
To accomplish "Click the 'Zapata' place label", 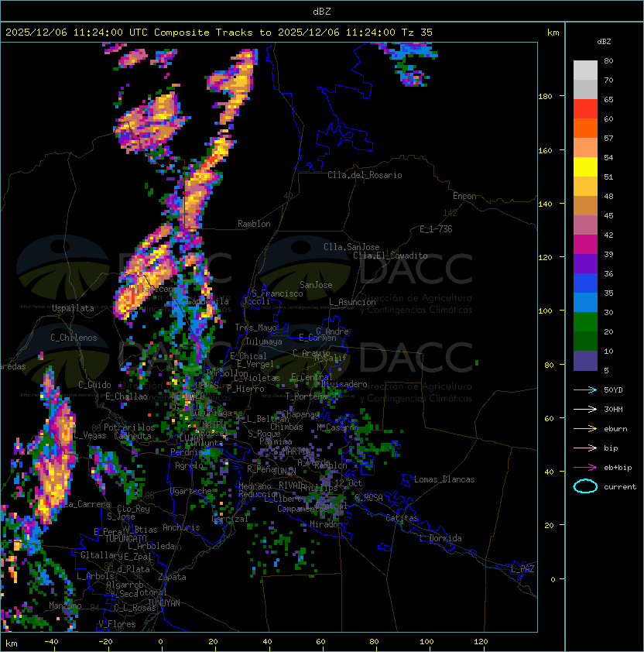I will (x=172, y=577).
